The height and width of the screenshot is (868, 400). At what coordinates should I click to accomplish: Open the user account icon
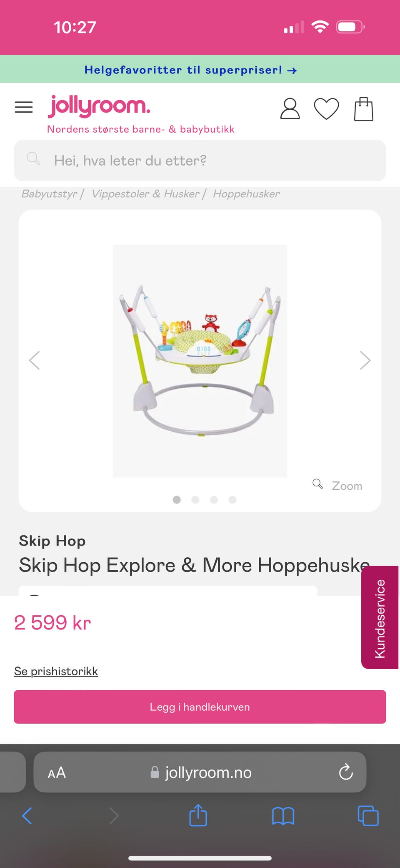[290, 109]
